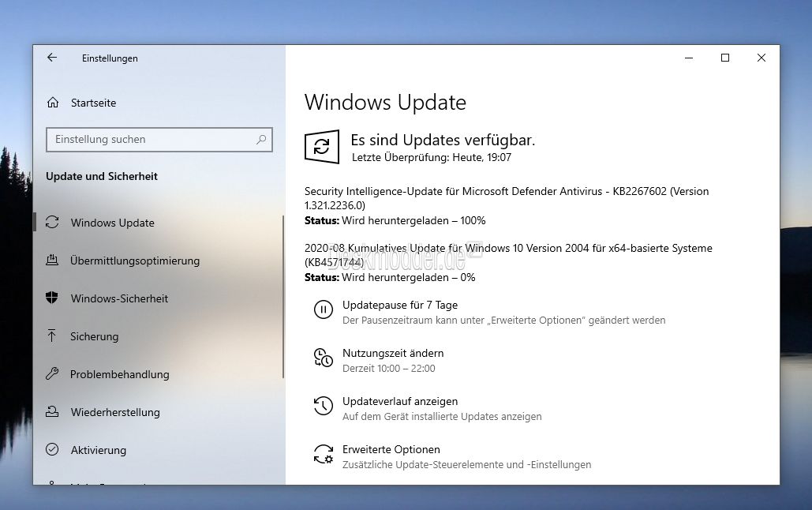The image size is (812, 510).
Task: Click the Problembehandlung wrench icon
Action: (x=52, y=373)
